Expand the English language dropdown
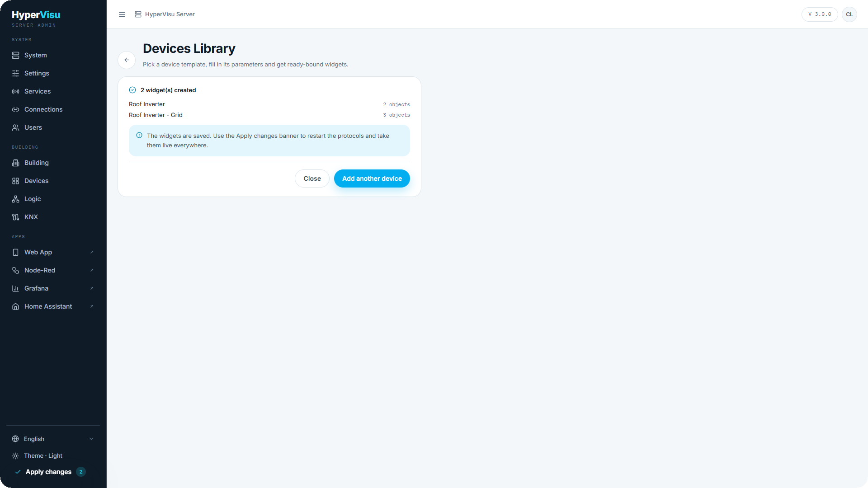The width and height of the screenshot is (868, 488). click(53, 439)
